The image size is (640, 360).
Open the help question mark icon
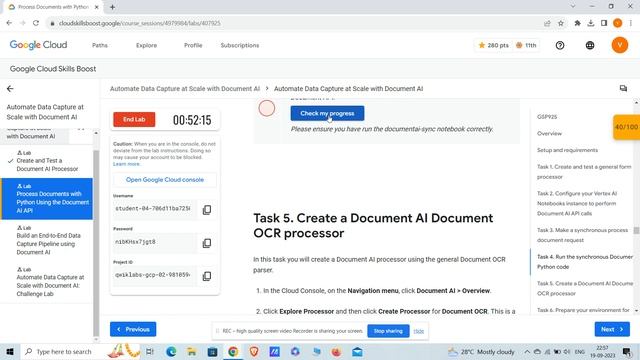[x=560, y=45]
